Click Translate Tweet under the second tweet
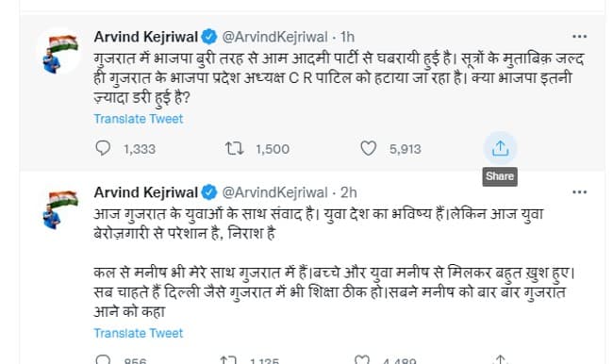613x364 pixels. 139,333
